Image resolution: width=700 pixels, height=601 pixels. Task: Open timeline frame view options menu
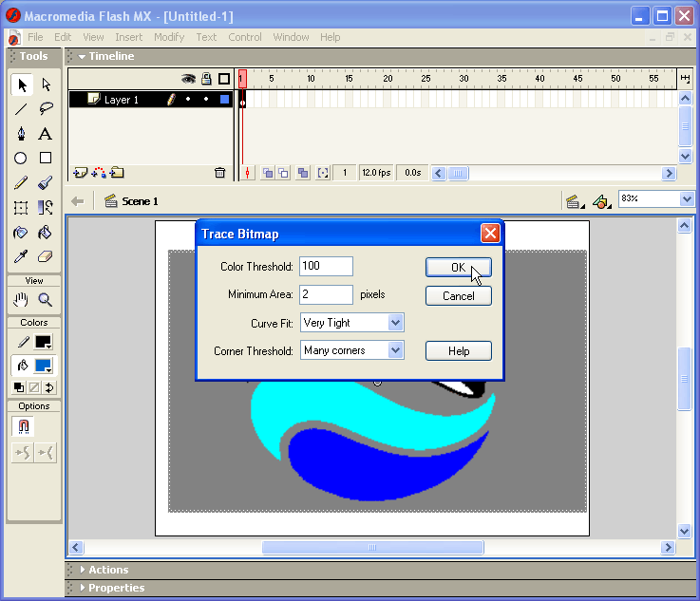[x=685, y=79]
